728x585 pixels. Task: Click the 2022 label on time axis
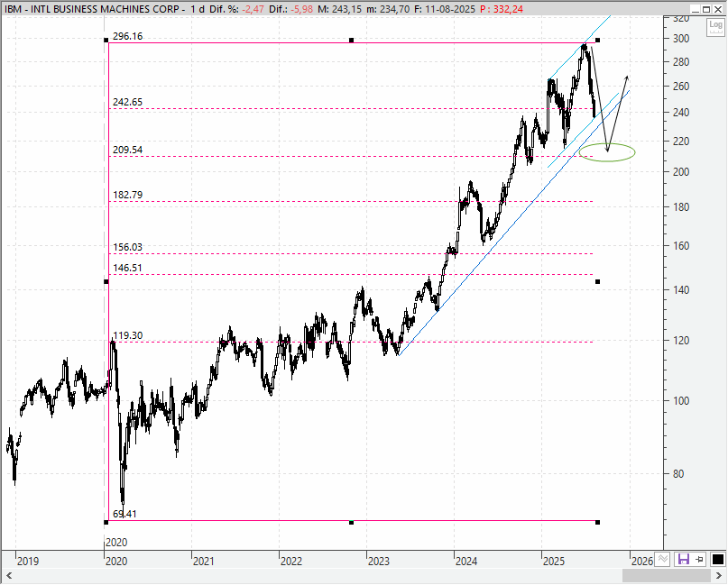291,562
